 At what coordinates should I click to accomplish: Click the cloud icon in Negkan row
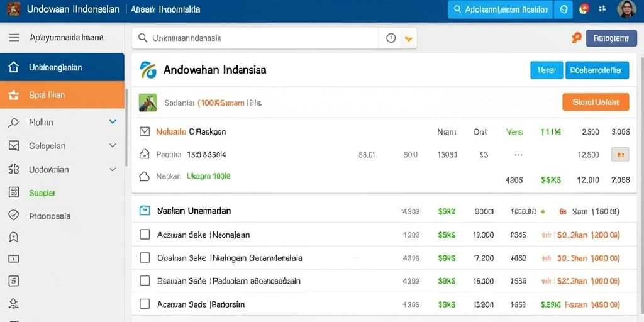click(x=144, y=177)
